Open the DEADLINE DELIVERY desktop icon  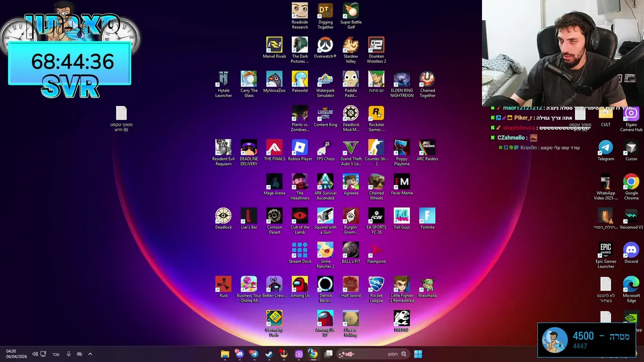click(249, 152)
